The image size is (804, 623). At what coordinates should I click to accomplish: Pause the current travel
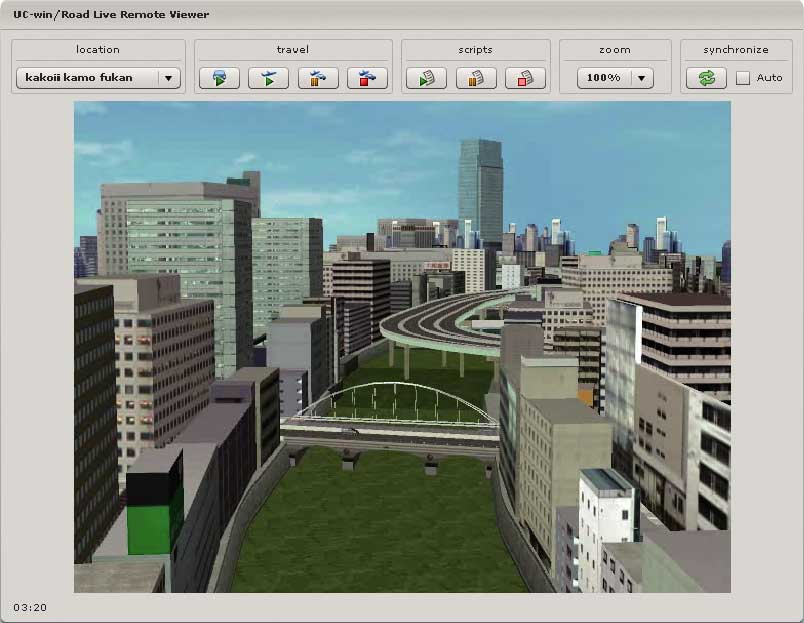(x=318, y=78)
